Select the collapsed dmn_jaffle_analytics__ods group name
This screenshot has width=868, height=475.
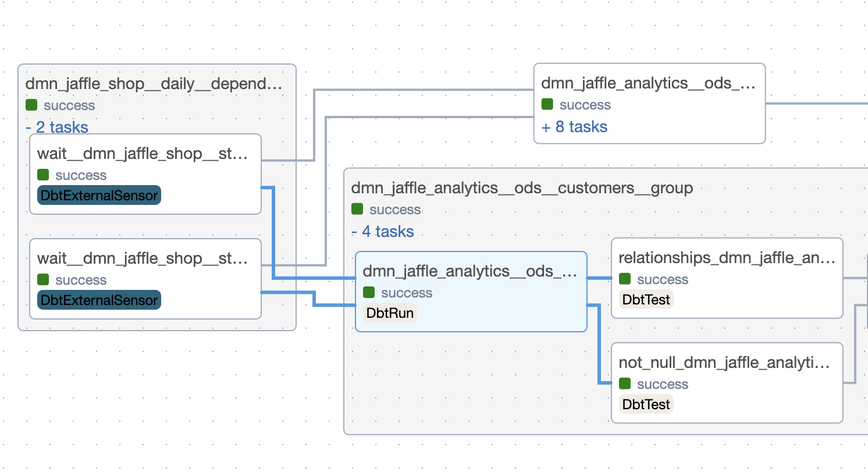click(648, 83)
